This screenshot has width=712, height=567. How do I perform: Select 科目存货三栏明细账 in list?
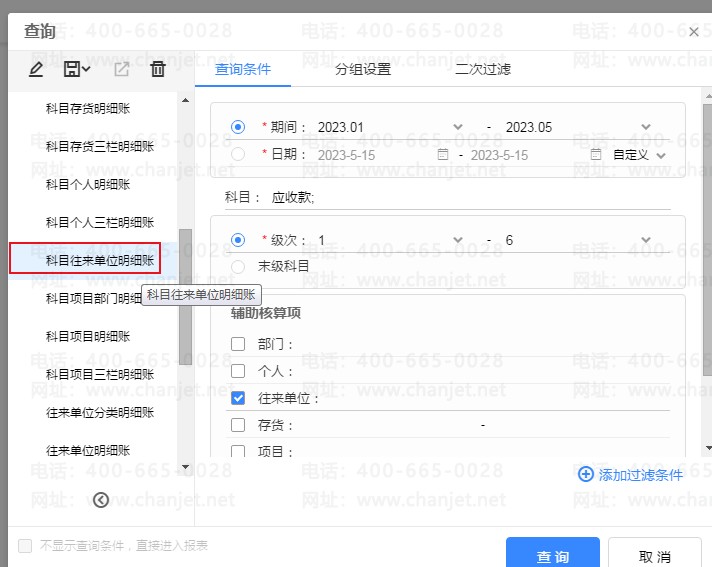coord(100,147)
